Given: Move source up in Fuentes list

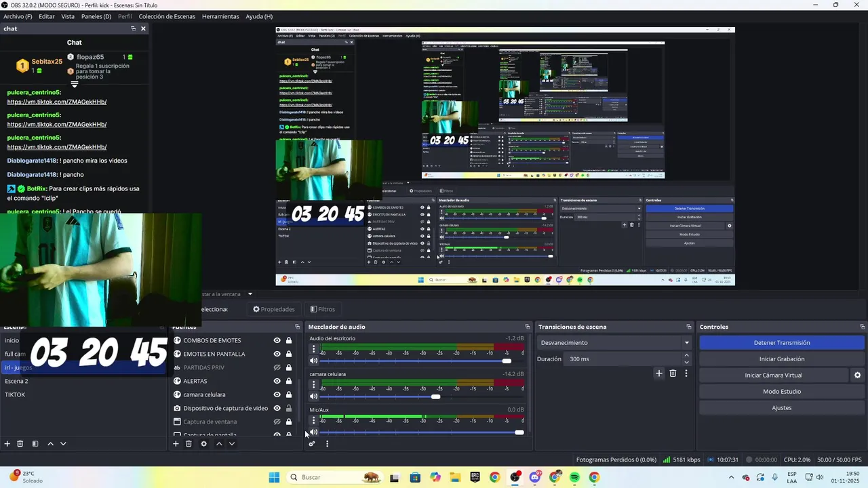Looking at the screenshot, I should [218, 444].
